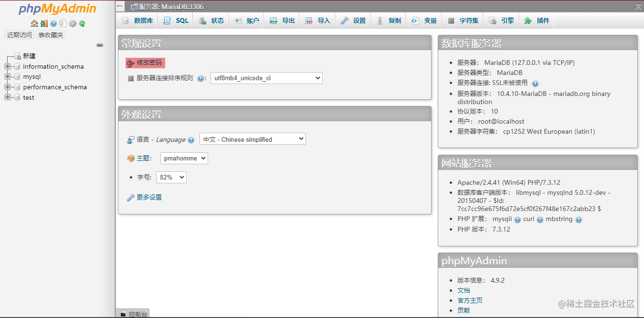Open the 控制台 console bar
644x318 pixels.
pos(133,313)
